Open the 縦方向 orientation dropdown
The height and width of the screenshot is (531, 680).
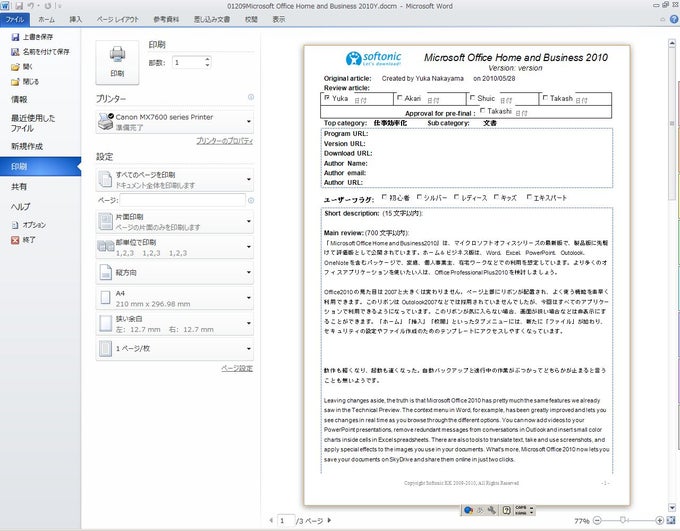175,272
